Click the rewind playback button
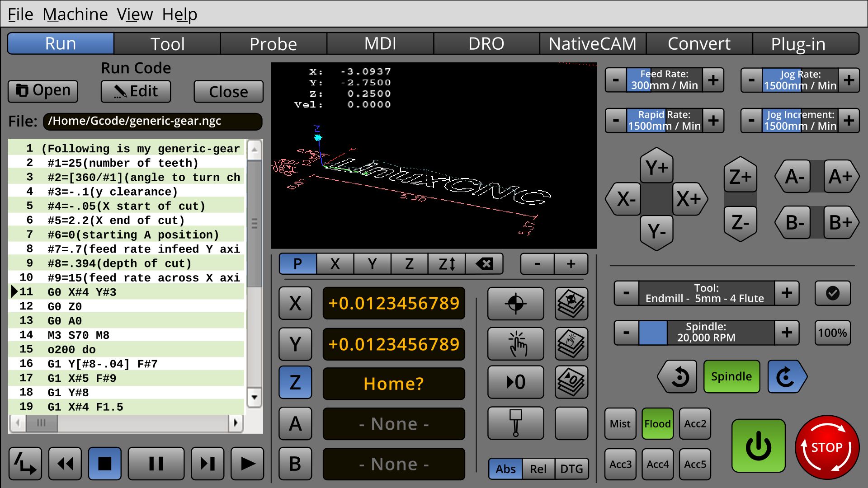The width and height of the screenshot is (868, 488). [65, 464]
